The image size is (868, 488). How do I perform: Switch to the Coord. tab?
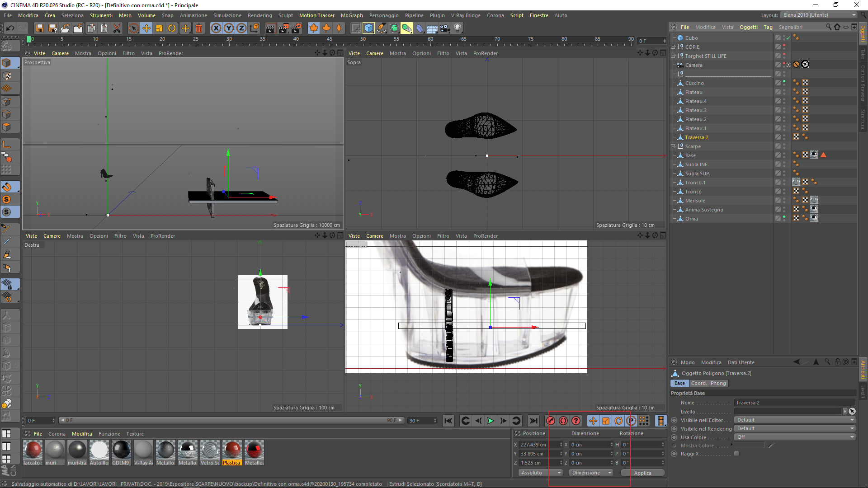[698, 383]
